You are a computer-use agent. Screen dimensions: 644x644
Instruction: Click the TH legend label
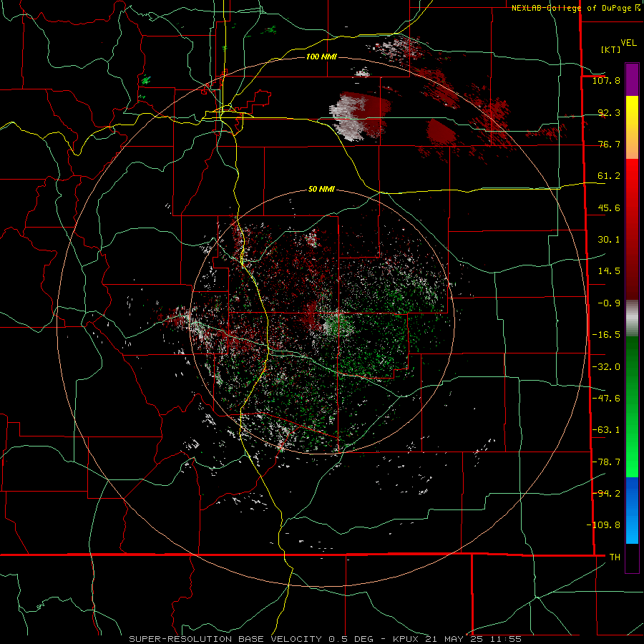pyautogui.click(x=615, y=557)
